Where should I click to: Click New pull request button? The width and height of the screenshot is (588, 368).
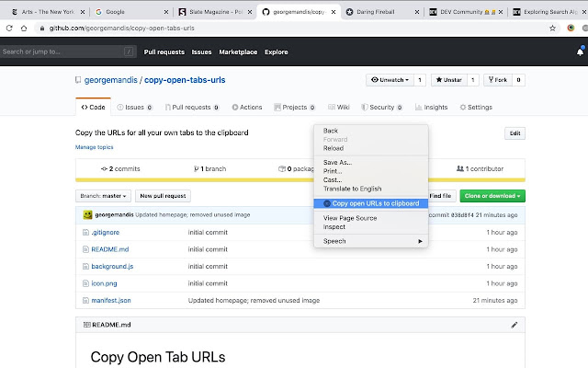[x=163, y=196]
